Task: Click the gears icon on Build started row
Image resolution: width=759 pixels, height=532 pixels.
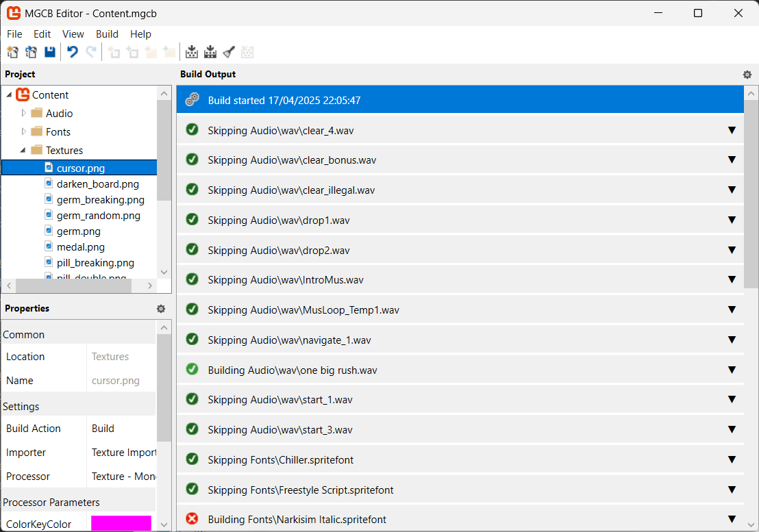Action: pyautogui.click(x=192, y=100)
